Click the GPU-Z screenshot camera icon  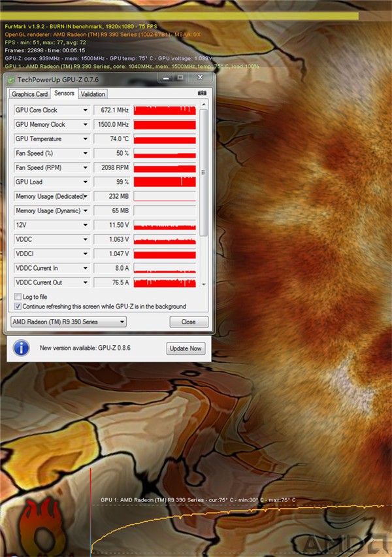(x=202, y=93)
